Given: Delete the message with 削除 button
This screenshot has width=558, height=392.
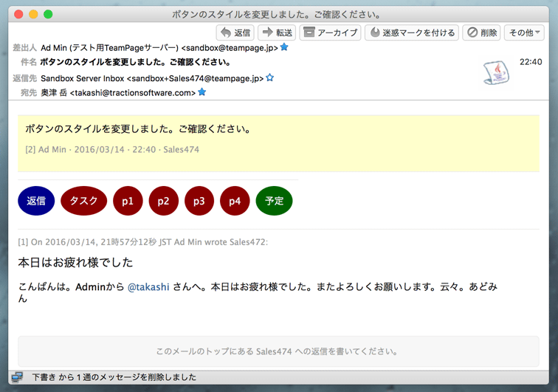Looking at the screenshot, I should click(481, 32).
